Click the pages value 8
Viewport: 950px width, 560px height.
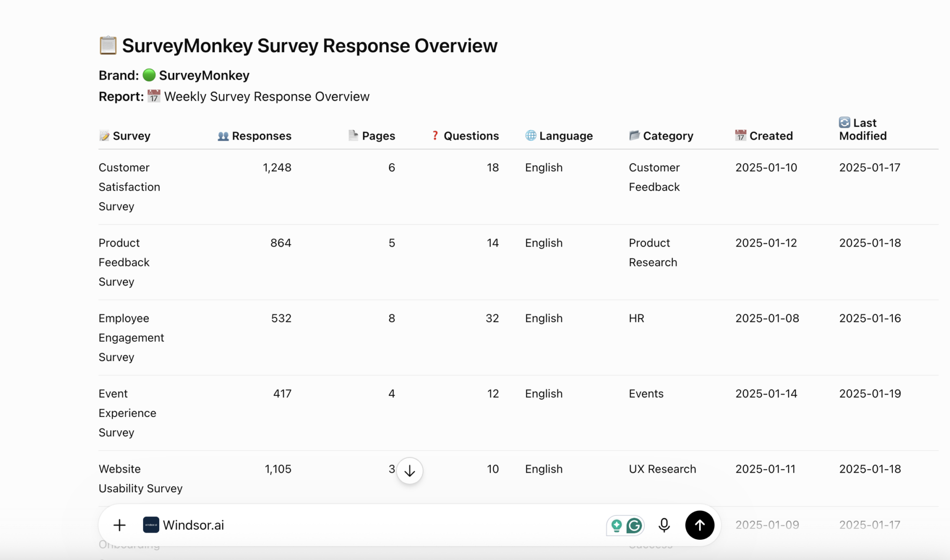tap(392, 318)
